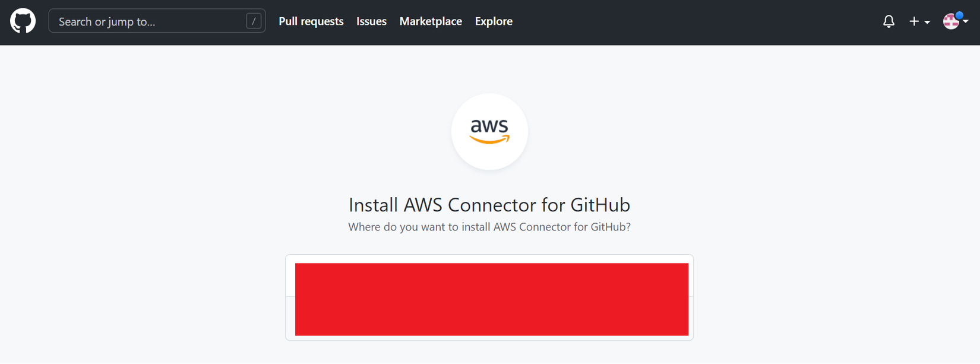This screenshot has width=980, height=364.
Task: Click the blue status dot on avatar
Action: coord(959,15)
